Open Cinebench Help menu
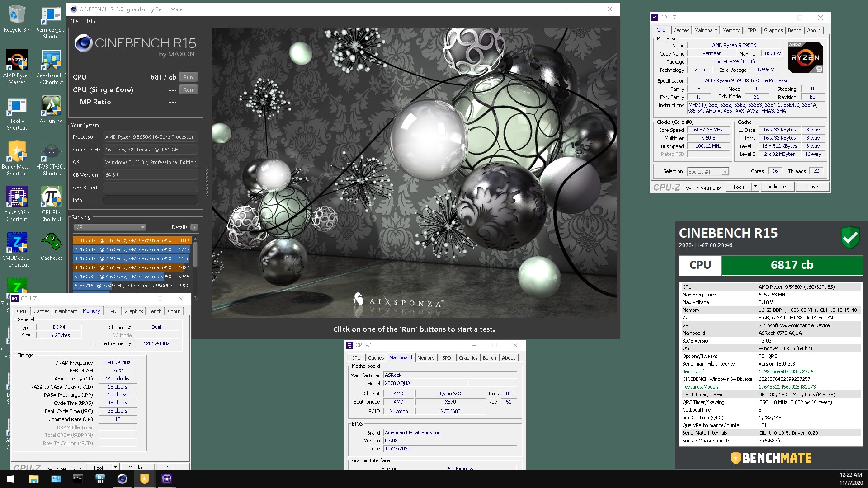 click(90, 21)
